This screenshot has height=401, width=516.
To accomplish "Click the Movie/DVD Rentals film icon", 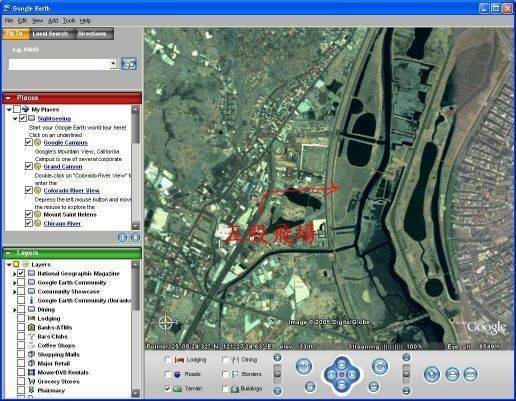I will [x=31, y=372].
